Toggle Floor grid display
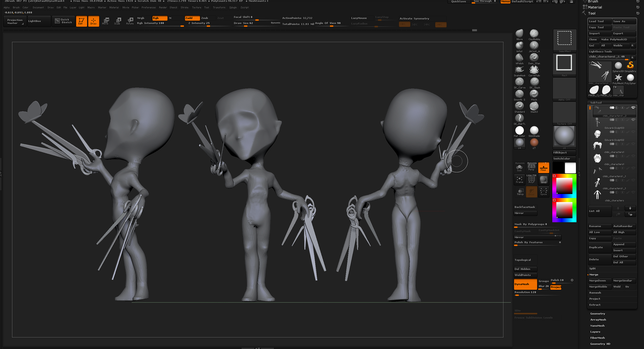 coord(543,167)
